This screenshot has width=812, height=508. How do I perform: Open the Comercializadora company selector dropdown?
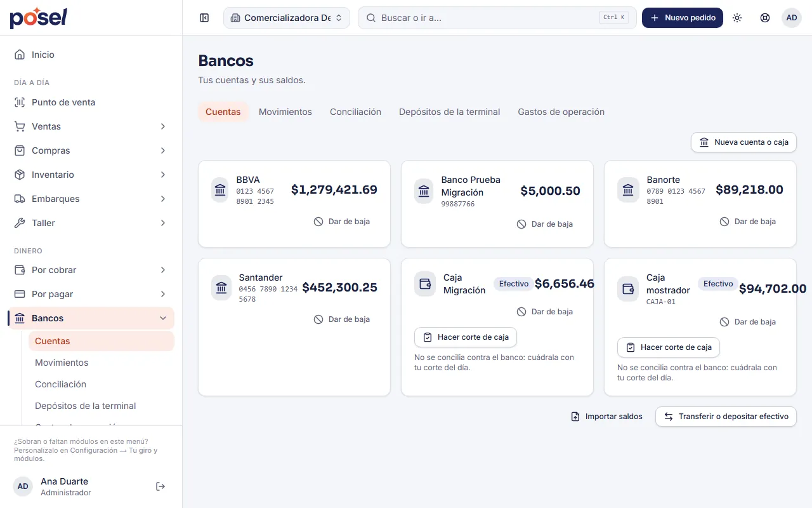click(x=287, y=18)
